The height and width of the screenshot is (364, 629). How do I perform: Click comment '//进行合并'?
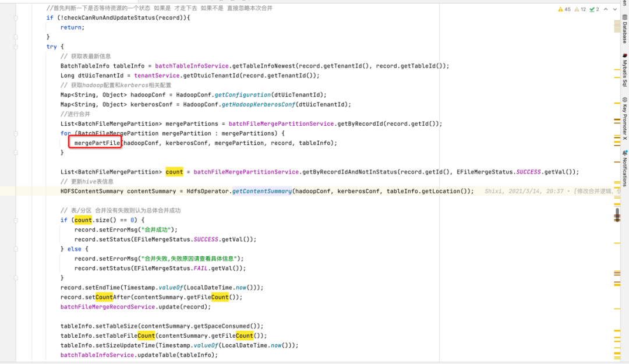click(x=75, y=114)
